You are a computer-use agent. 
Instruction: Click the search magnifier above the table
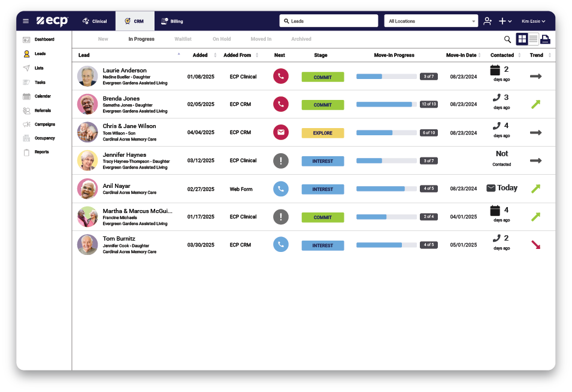pyautogui.click(x=507, y=39)
